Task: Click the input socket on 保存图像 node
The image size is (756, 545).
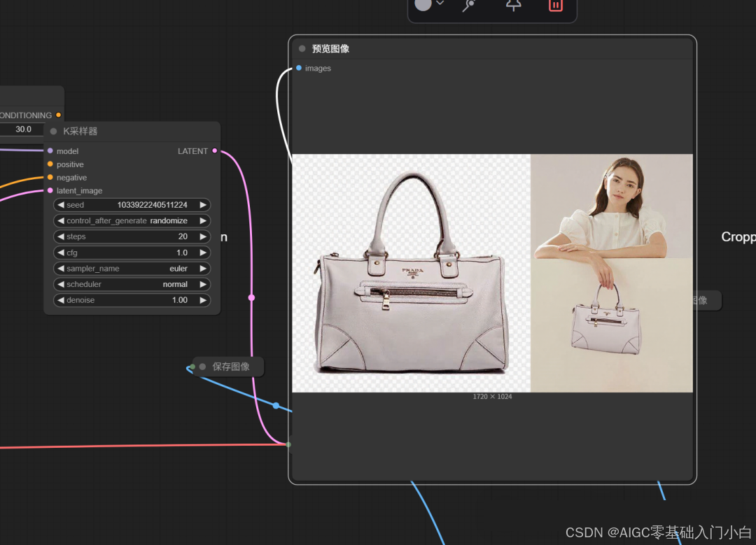Action: (x=193, y=367)
